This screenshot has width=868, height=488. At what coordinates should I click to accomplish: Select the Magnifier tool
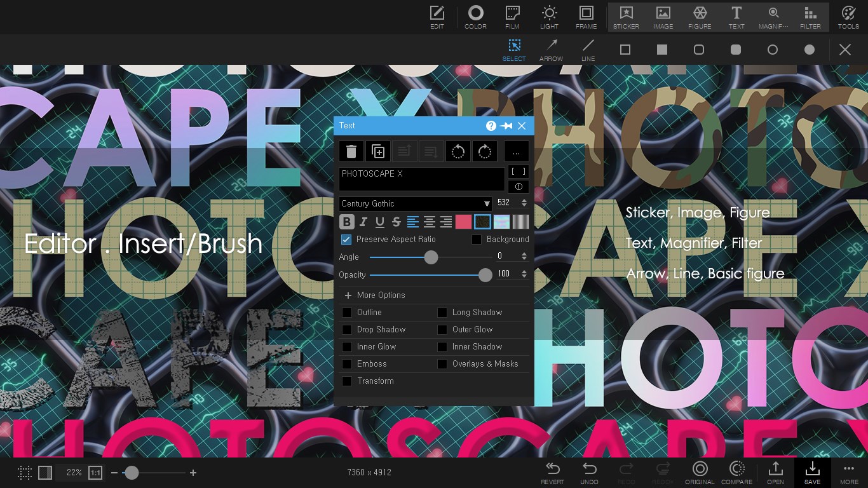(773, 17)
